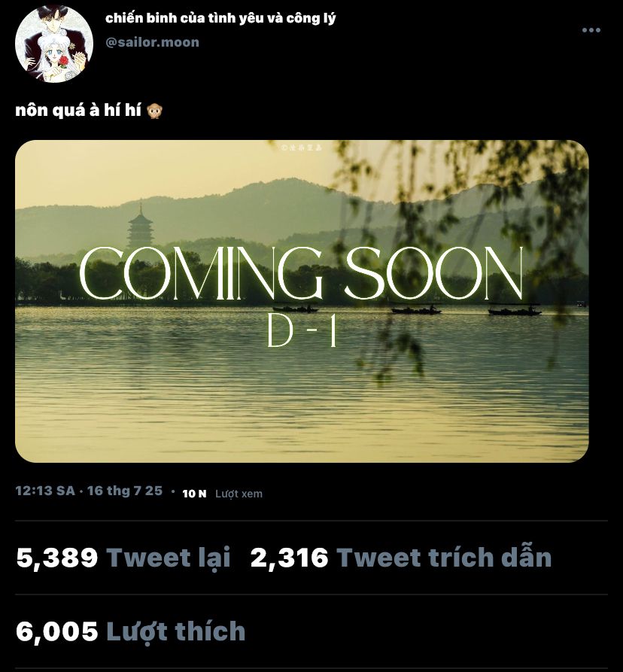Tap the pagoda tower in the photo
Image resolution: width=623 pixels, height=672 pixels.
coord(140,227)
